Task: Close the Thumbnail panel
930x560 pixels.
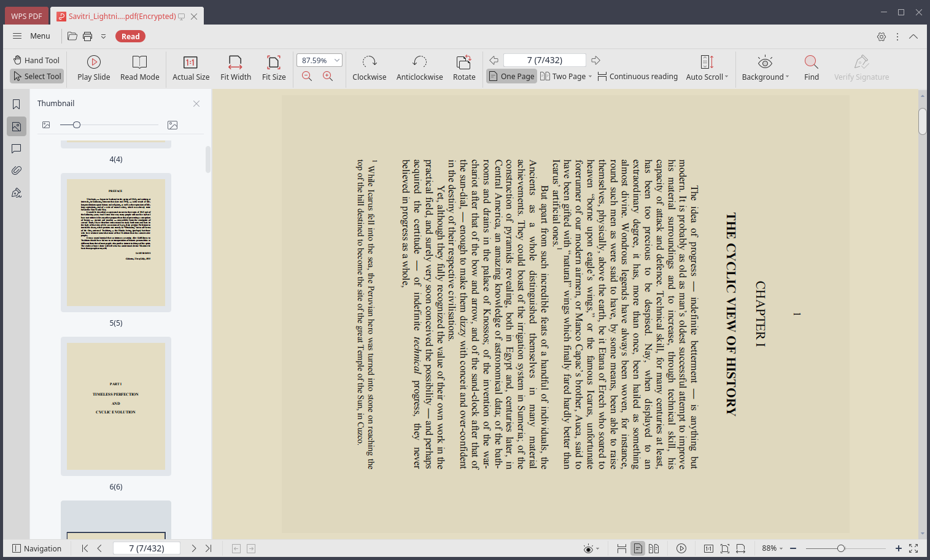Action: (x=196, y=104)
